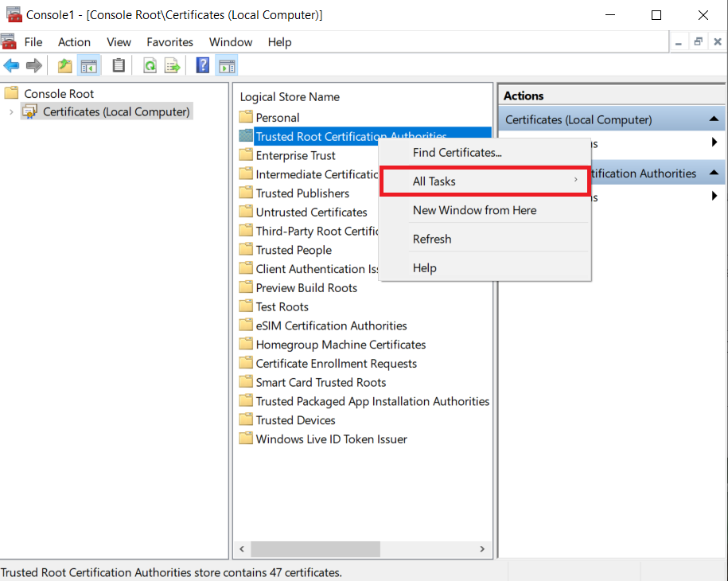
Task: Click the Actions pane header
Action: 612,96
